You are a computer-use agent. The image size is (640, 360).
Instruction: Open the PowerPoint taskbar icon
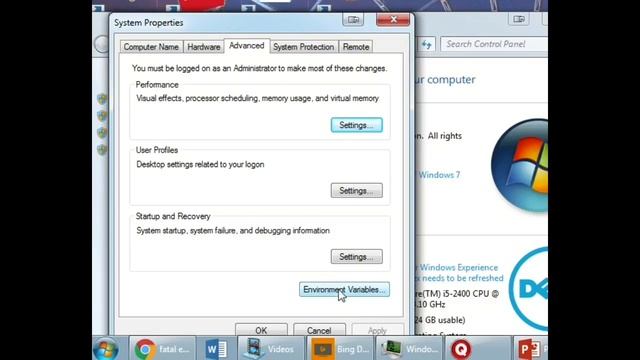click(x=530, y=349)
